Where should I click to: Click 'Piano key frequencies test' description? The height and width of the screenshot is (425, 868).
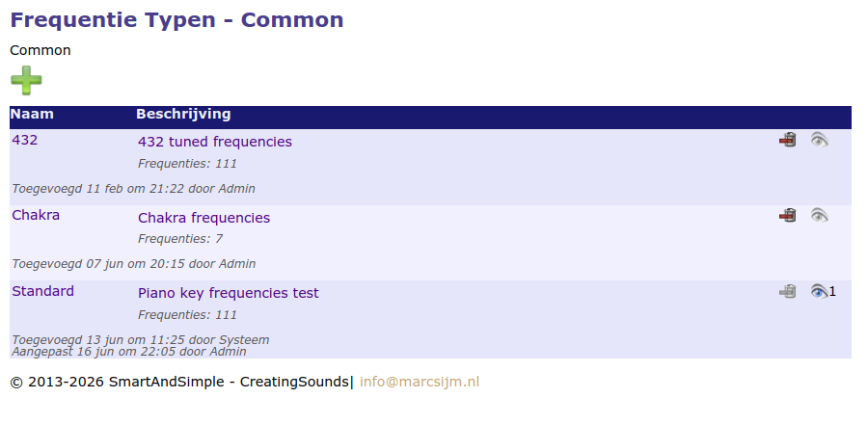228,293
